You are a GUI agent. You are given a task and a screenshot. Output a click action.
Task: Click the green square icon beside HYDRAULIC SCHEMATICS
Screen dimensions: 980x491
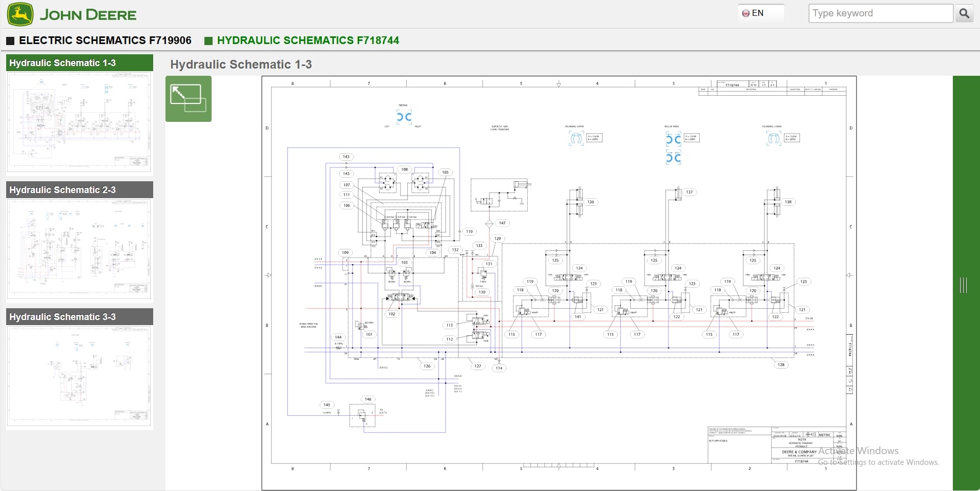[x=208, y=40]
